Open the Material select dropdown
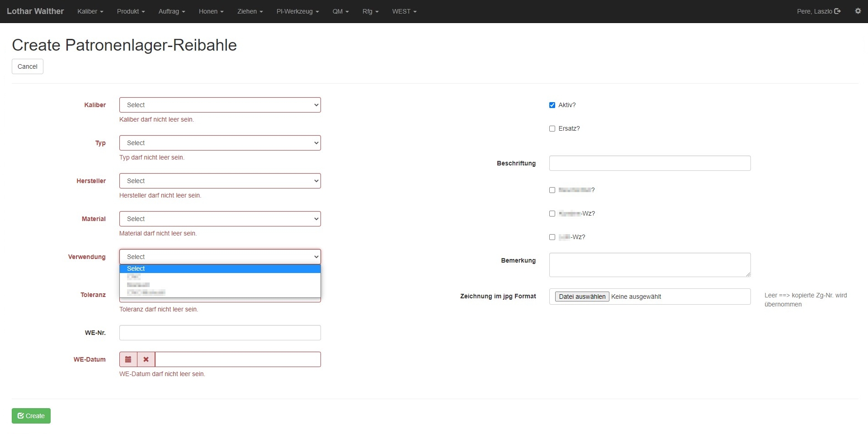Viewport: 868px width, 438px height. click(x=220, y=219)
